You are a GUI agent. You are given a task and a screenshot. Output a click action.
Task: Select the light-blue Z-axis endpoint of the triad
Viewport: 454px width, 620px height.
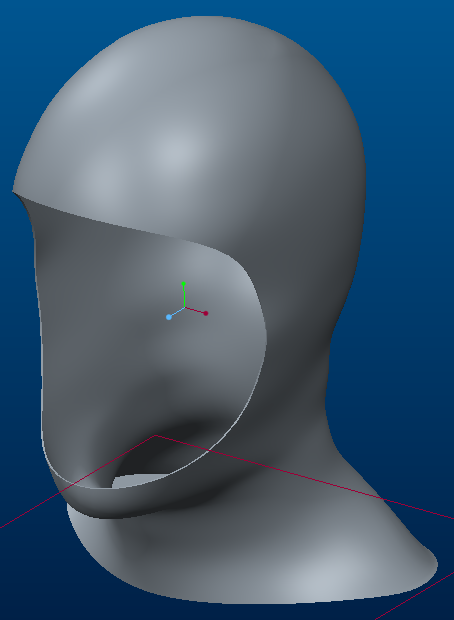pos(169,317)
